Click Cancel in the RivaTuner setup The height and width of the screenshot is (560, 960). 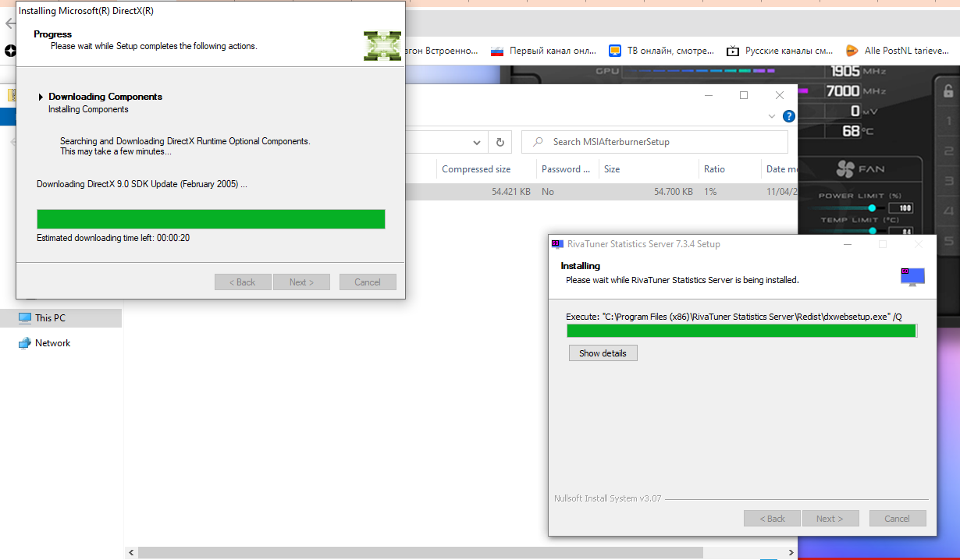tap(897, 519)
